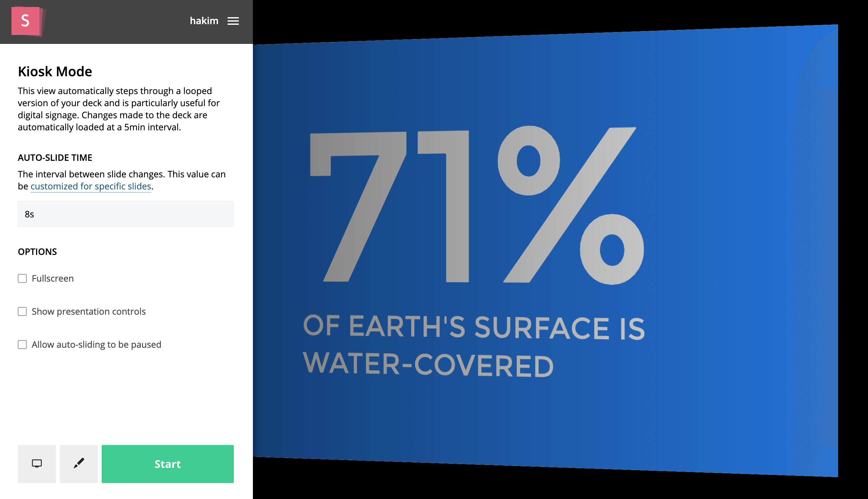Open the hakim user account menu
The image size is (868, 499).
(204, 21)
